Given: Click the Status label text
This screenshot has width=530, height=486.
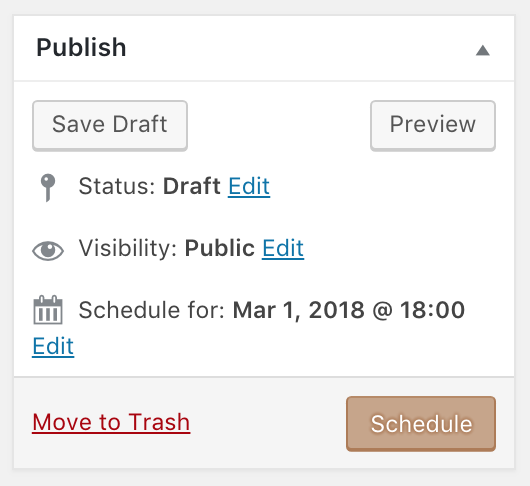Looking at the screenshot, I should pos(117,186).
